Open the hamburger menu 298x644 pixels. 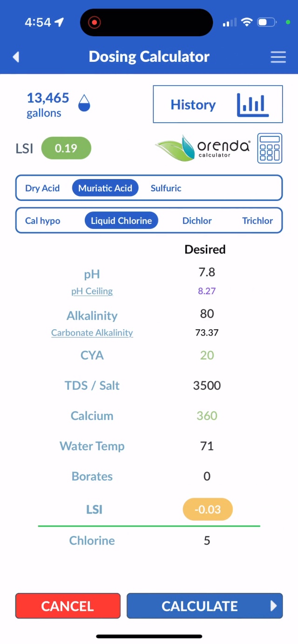click(x=278, y=57)
